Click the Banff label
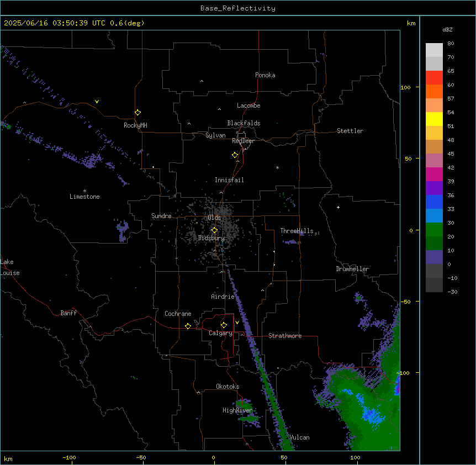476x465 pixels. (68, 313)
